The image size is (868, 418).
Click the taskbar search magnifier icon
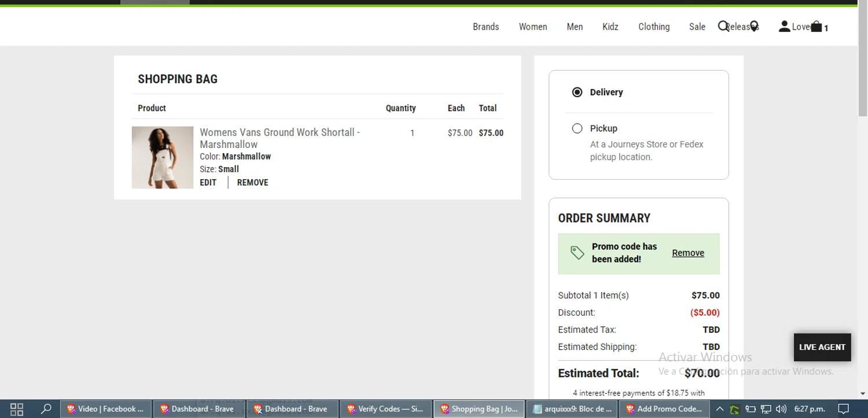(46, 409)
